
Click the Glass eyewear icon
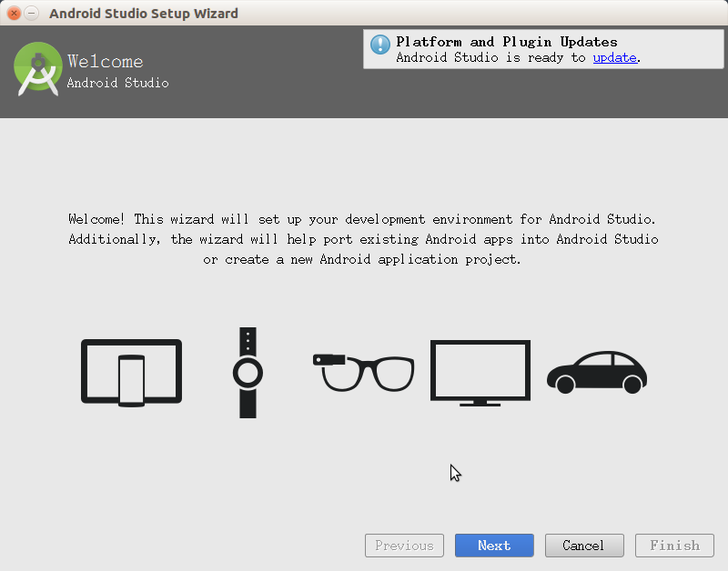click(363, 373)
